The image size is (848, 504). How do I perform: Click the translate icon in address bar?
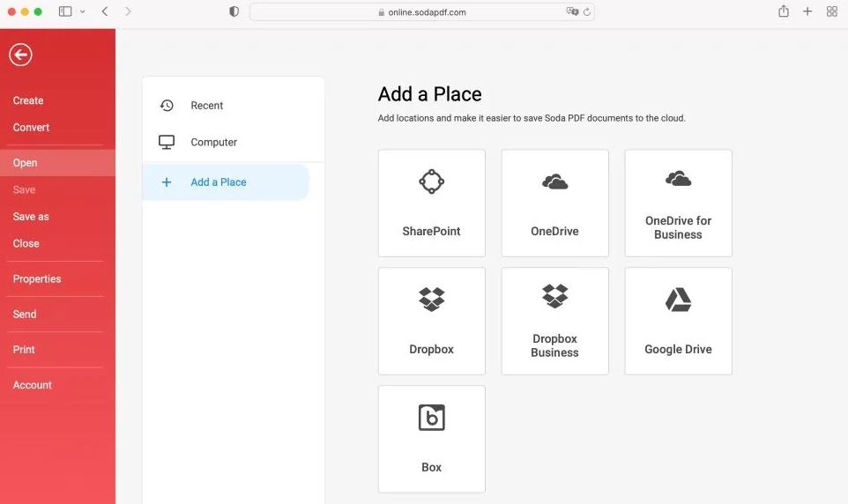pos(571,11)
